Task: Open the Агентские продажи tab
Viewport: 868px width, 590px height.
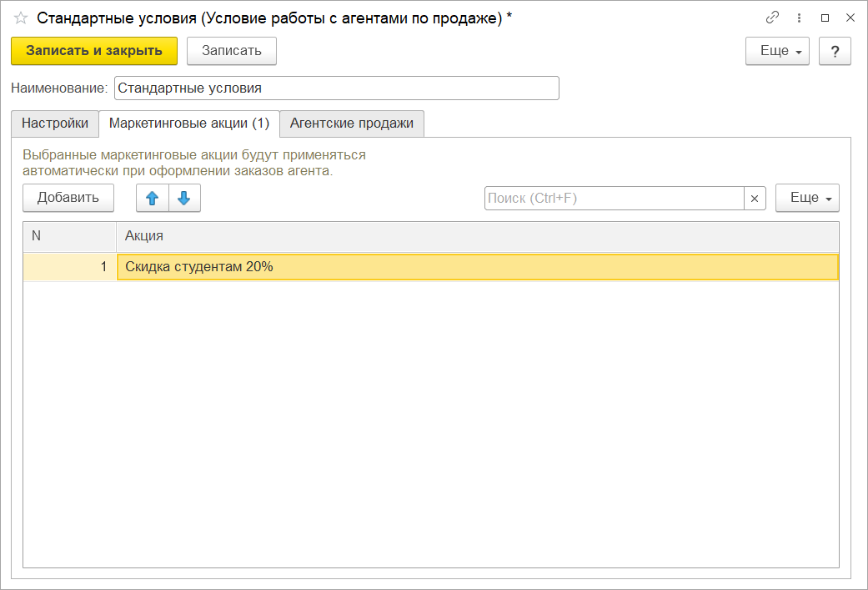Action: pyautogui.click(x=352, y=124)
